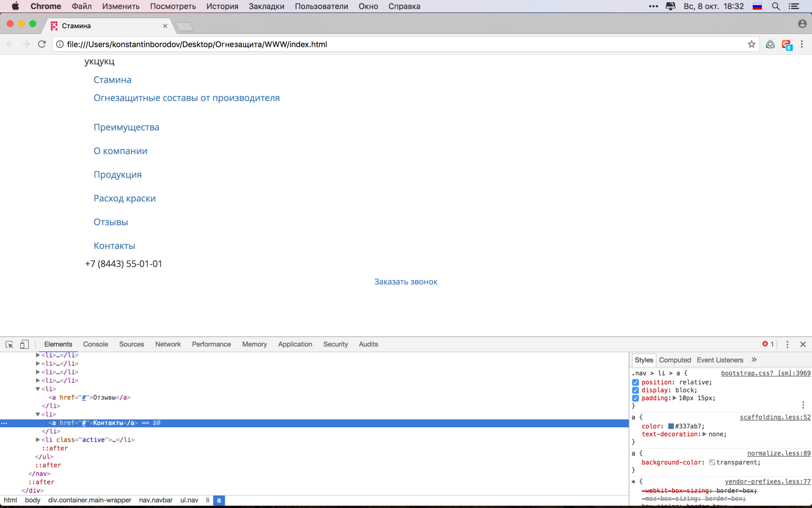Viewport: 812px width, 508px height.
Task: Click the Chrome profile avatar icon
Action: click(x=802, y=24)
